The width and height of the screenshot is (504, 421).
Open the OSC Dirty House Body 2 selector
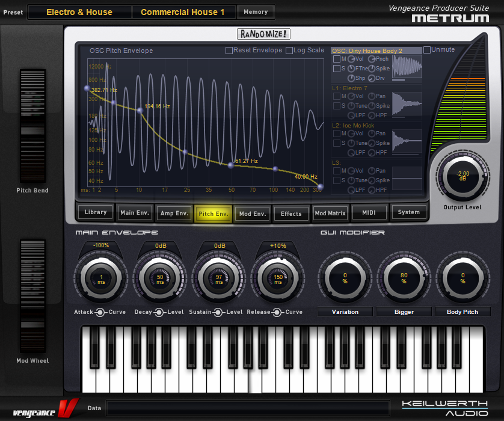point(375,51)
